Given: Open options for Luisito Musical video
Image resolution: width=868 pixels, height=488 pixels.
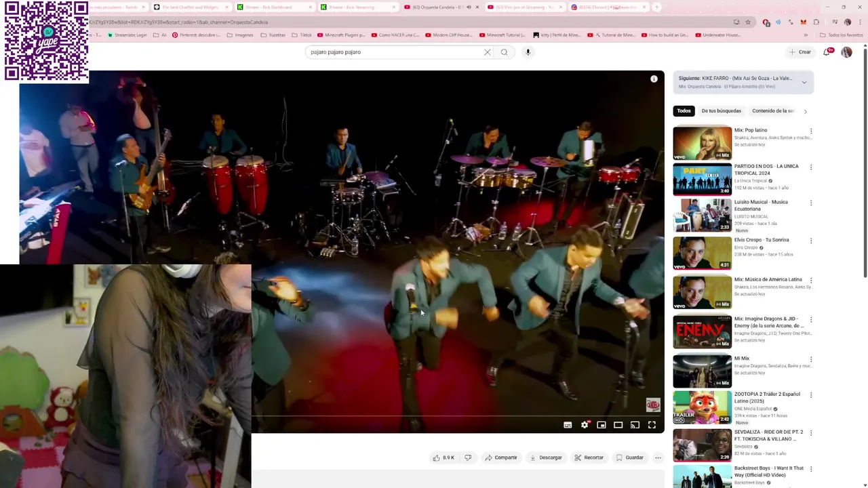Looking at the screenshot, I should (810, 203).
